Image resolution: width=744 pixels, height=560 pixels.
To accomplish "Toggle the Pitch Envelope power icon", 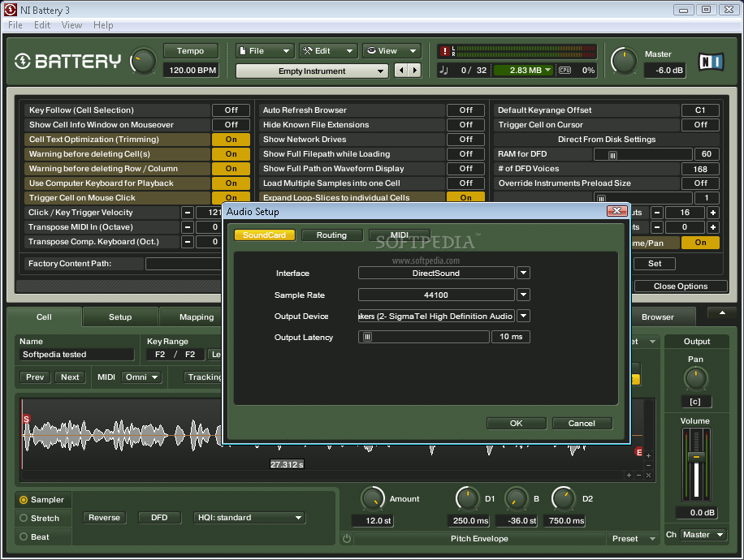I will coord(347,539).
